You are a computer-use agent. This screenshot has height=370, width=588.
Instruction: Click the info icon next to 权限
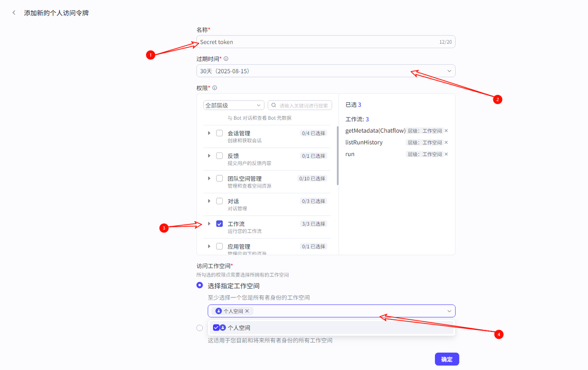tap(215, 88)
